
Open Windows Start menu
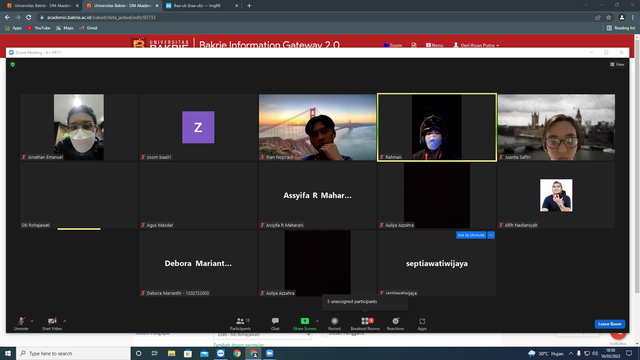(8, 353)
